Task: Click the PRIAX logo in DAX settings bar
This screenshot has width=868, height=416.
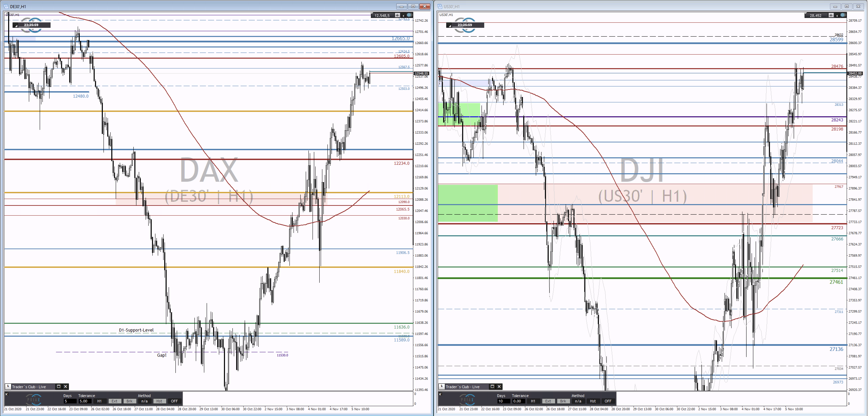Action: (x=34, y=400)
